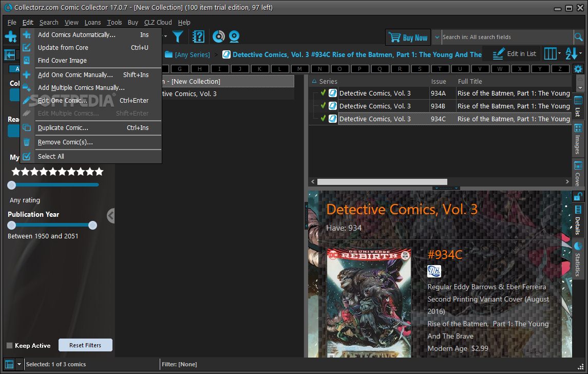Image resolution: width=588 pixels, height=374 pixels.
Task: Expand the search field selector arrow
Action: point(437,37)
